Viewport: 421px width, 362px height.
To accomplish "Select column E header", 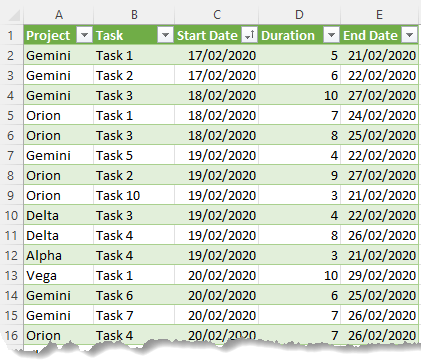I will point(379,15).
